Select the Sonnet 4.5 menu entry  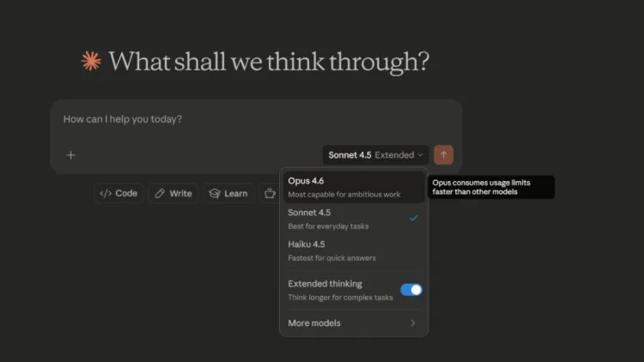(x=309, y=213)
